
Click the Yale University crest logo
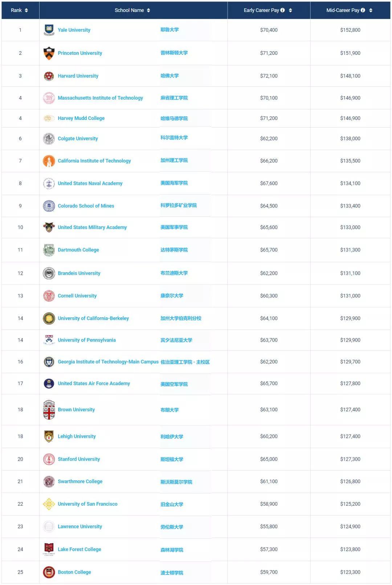[49, 30]
